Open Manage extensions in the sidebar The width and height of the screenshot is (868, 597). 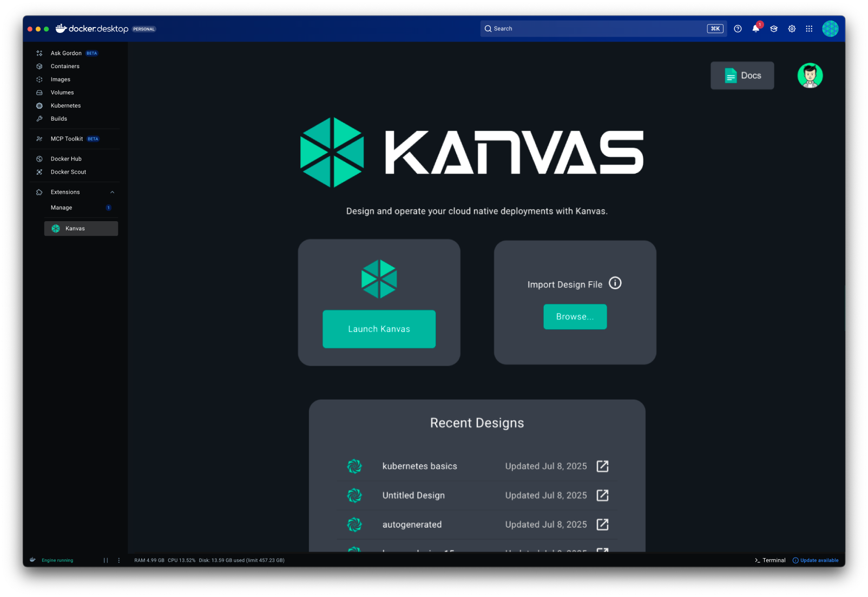pyautogui.click(x=62, y=208)
